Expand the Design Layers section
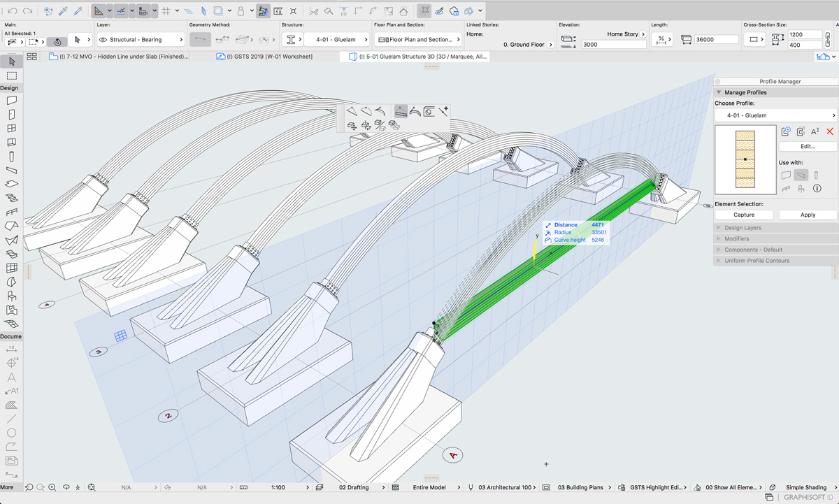This screenshot has height=504, width=839. (x=743, y=228)
